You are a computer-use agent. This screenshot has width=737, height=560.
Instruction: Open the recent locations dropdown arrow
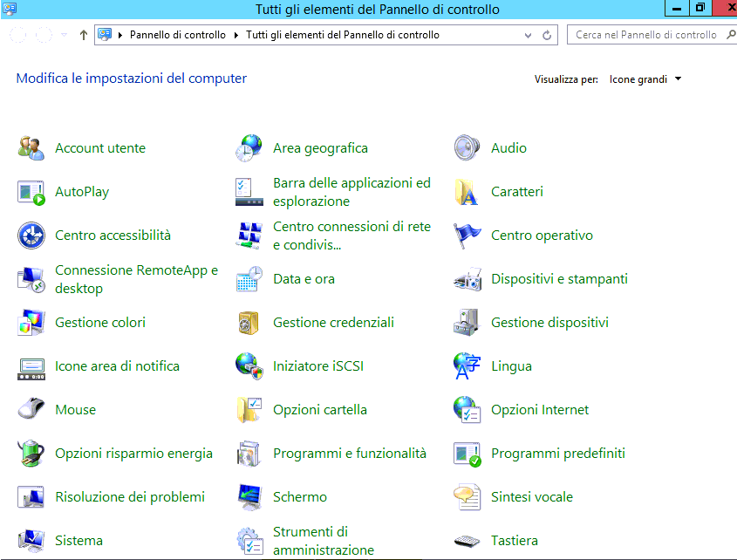[64, 35]
